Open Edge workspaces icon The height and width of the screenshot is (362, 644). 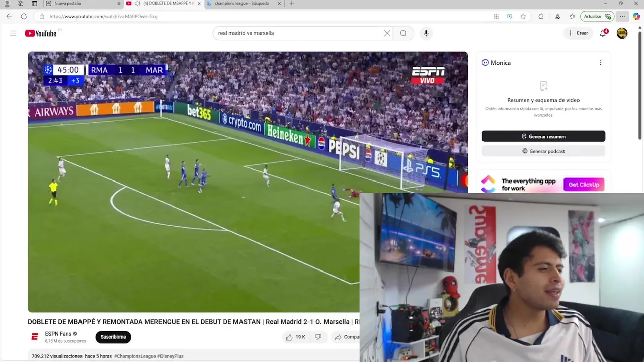point(20,4)
